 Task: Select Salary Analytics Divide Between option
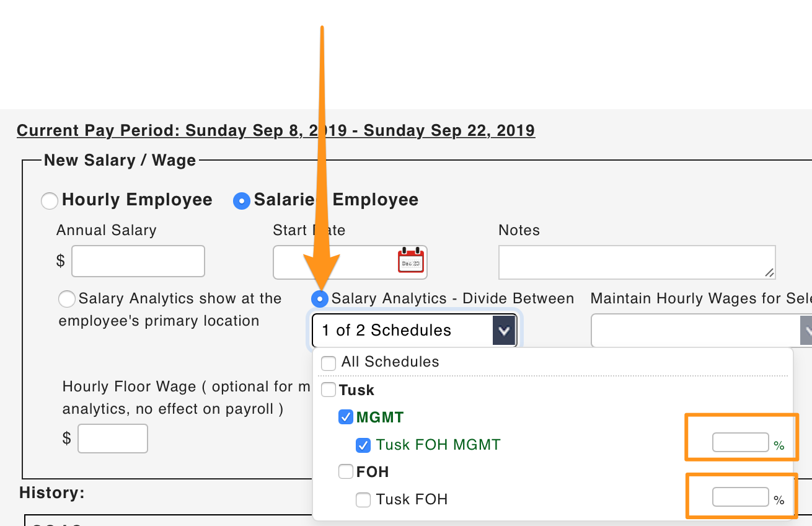(x=319, y=300)
